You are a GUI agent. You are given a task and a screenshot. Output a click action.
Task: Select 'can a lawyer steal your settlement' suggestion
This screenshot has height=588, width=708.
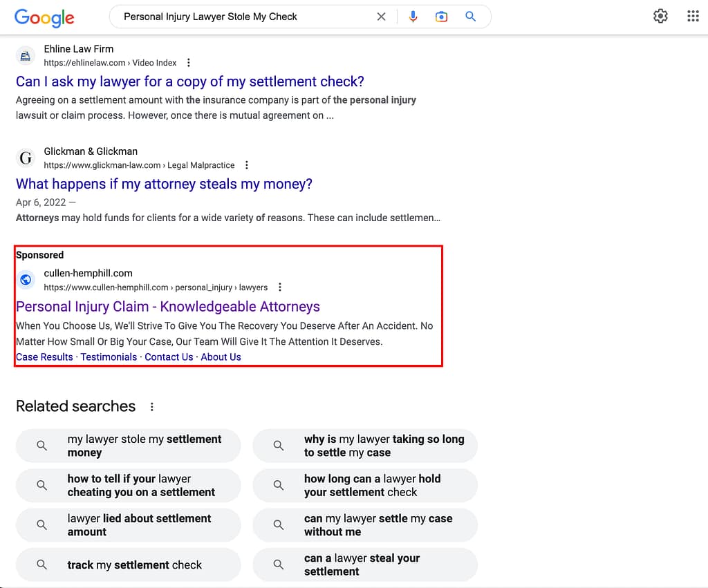pos(365,565)
